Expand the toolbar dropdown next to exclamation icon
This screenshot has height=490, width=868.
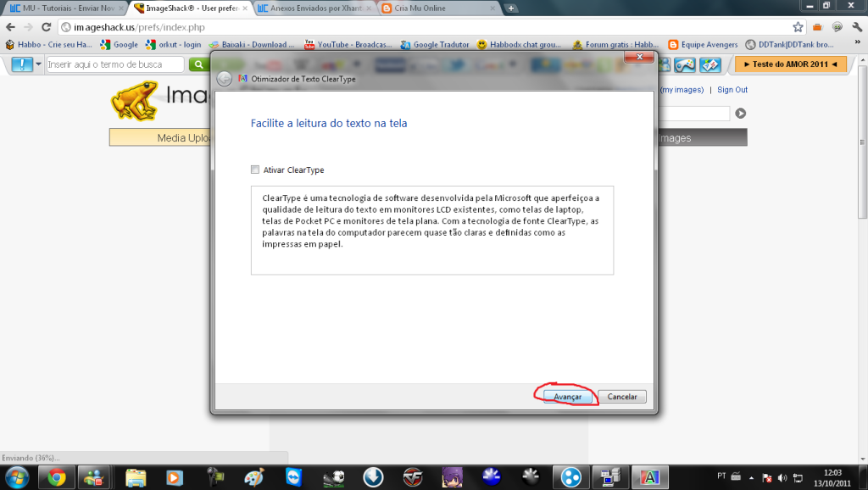pos(38,64)
